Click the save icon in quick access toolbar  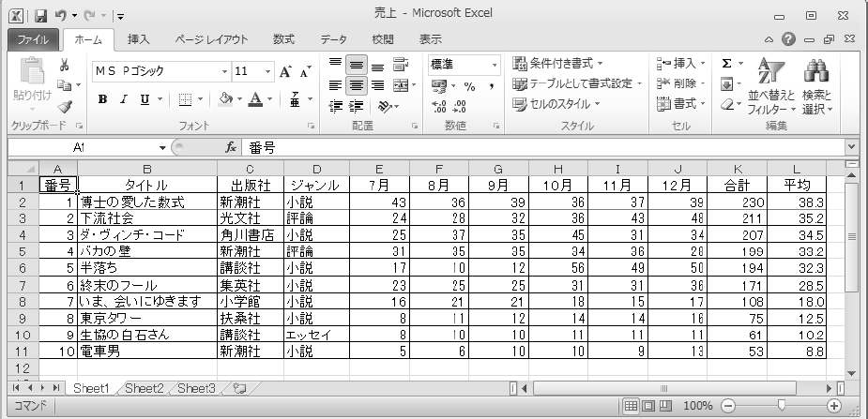40,16
